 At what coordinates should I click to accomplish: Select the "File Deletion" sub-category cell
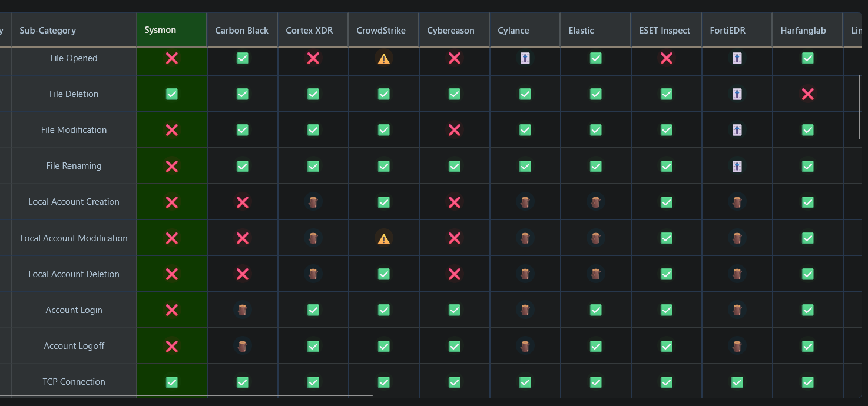pyautogui.click(x=74, y=94)
